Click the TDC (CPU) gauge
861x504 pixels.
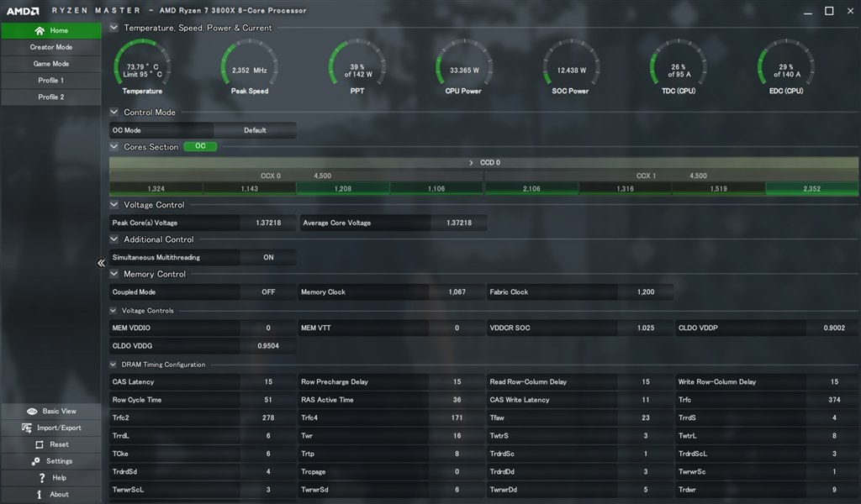[x=679, y=67]
